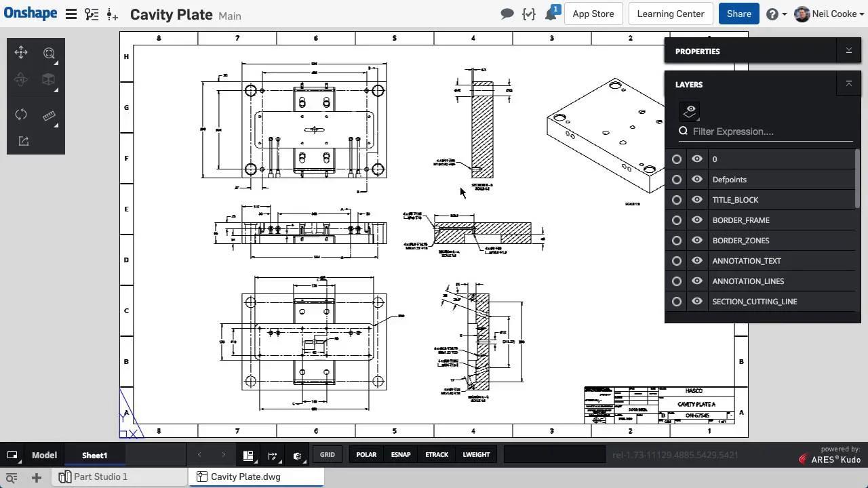Toggle ESNAP in the status bar
Viewport: 868px width, 488px height.
point(400,455)
